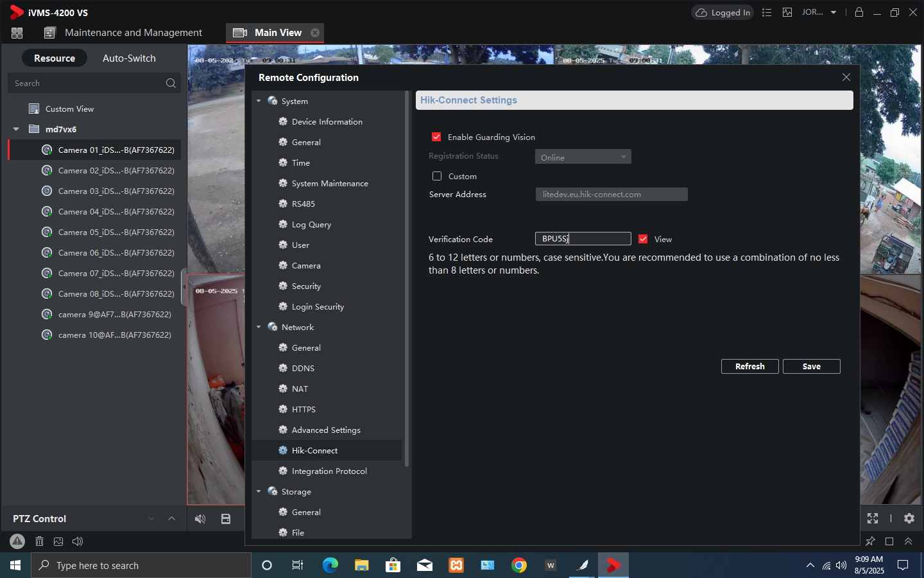This screenshot has width=924, height=578.
Task: Open the Registration Status dropdown
Action: pos(583,157)
